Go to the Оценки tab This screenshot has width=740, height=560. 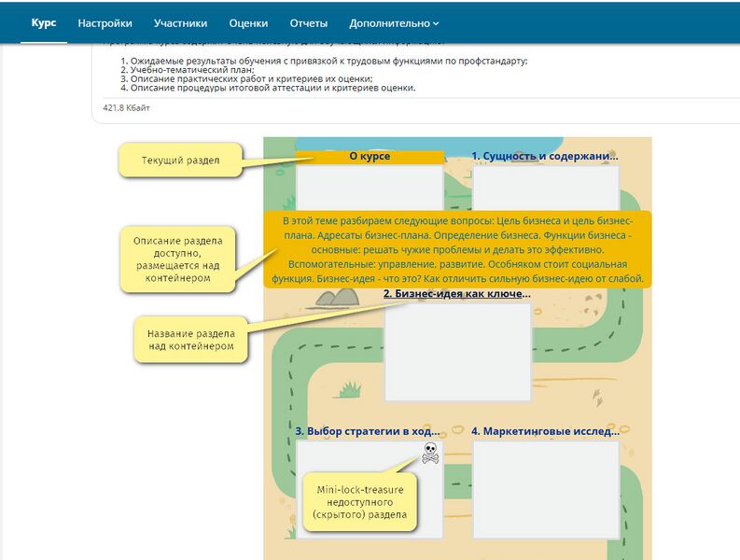(248, 23)
